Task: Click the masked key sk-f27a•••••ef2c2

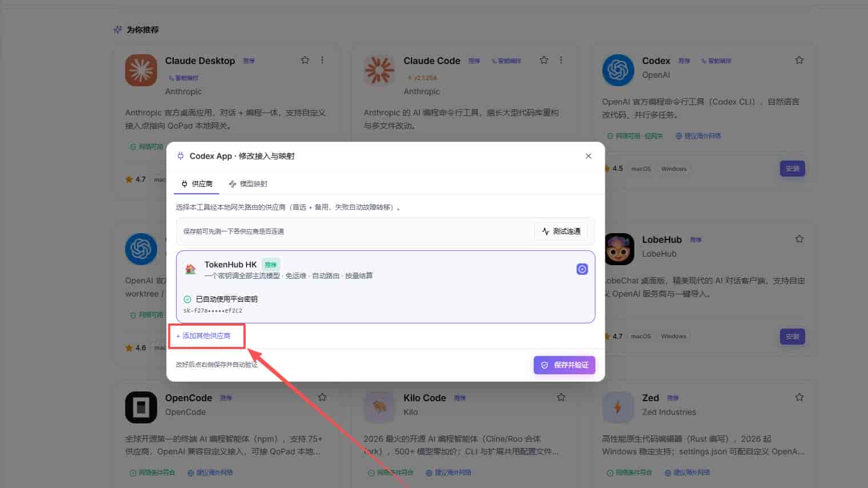Action: 213,311
